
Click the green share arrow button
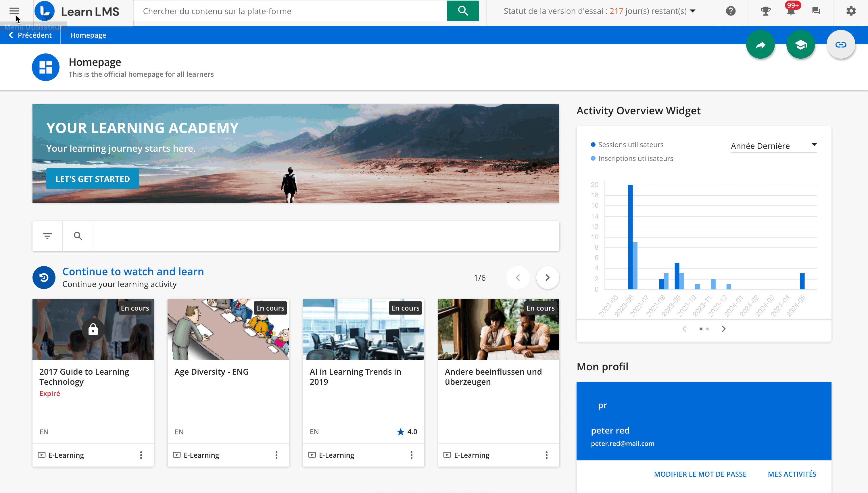tap(760, 45)
